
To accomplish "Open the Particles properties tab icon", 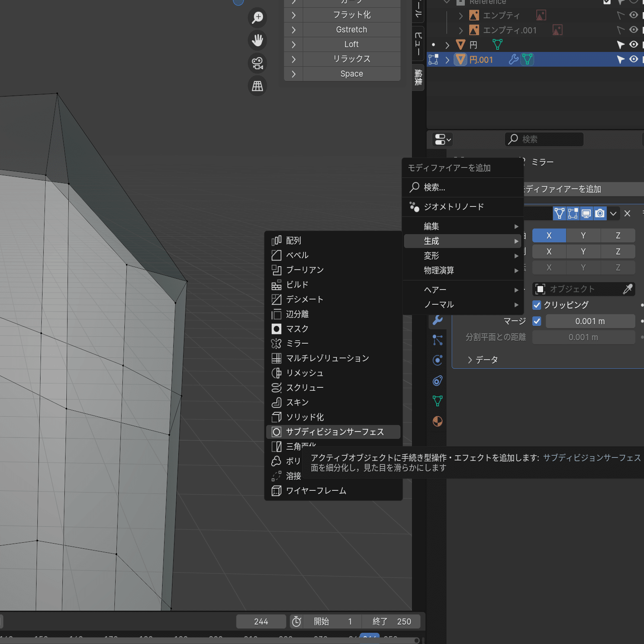I will [x=438, y=340].
